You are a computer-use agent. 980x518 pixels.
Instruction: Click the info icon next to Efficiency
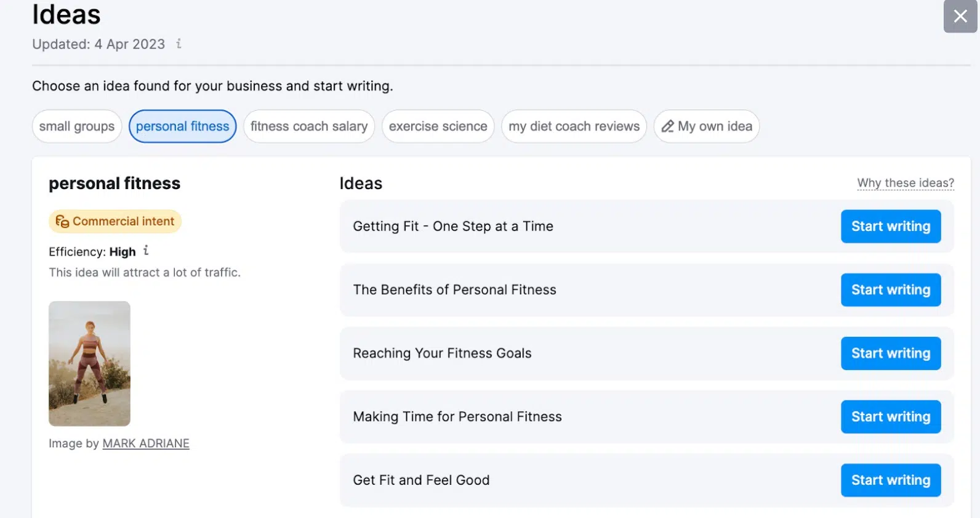click(x=146, y=251)
